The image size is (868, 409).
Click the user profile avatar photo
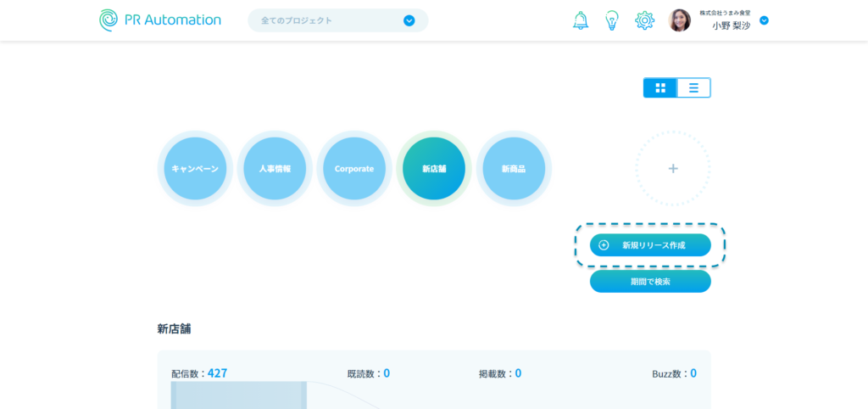pyautogui.click(x=680, y=20)
